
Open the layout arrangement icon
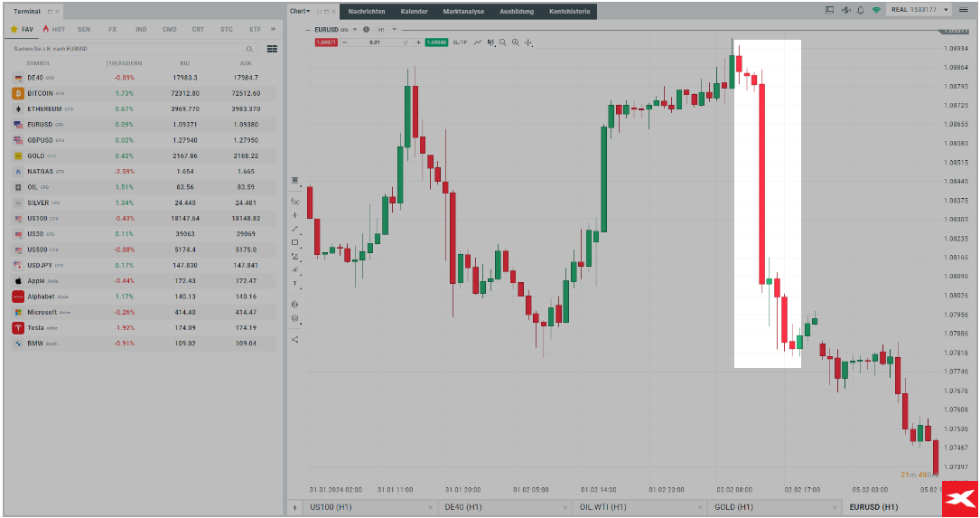coord(829,10)
